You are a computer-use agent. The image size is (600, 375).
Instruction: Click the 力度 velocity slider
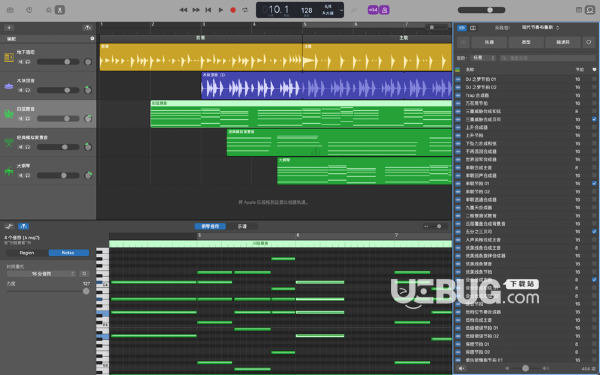coord(48,291)
